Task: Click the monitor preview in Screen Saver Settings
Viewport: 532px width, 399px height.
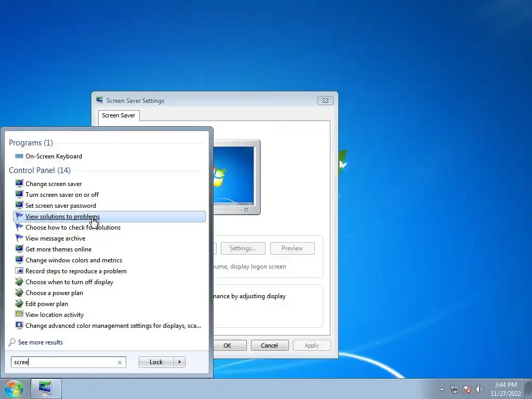Action: [x=237, y=177]
